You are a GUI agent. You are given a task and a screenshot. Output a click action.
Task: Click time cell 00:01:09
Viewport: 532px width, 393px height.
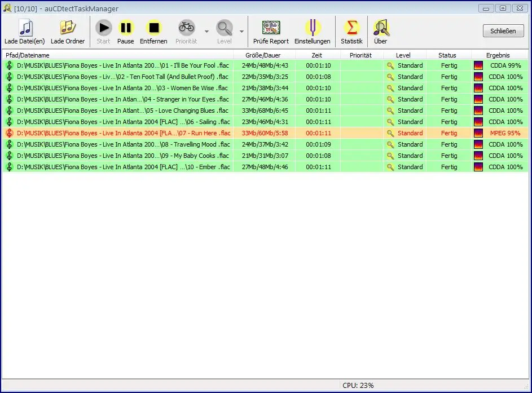(318, 144)
